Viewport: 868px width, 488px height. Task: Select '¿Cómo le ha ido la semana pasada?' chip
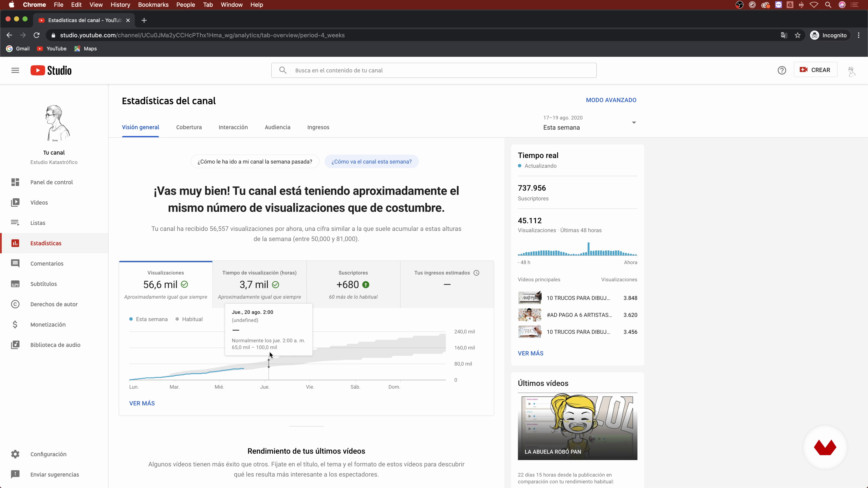255,162
